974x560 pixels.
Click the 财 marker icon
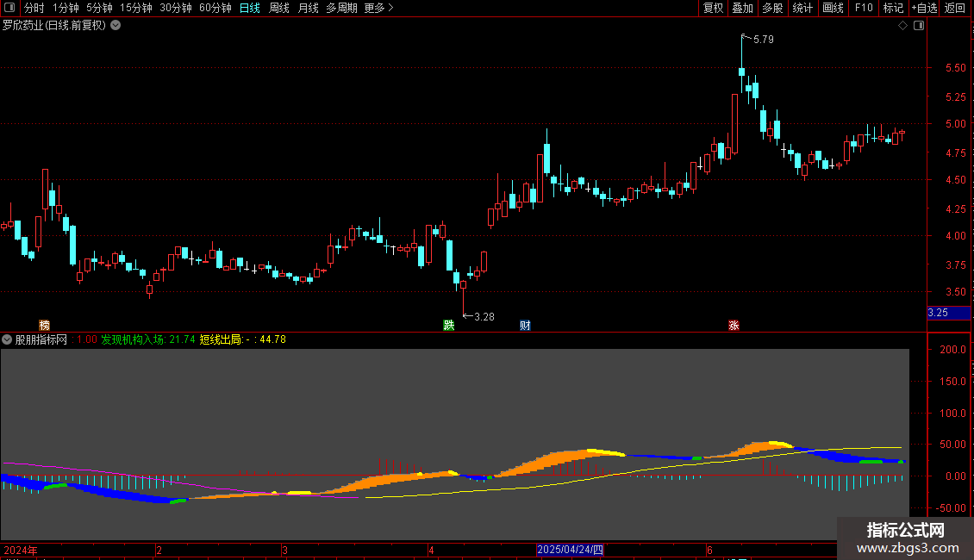click(525, 326)
